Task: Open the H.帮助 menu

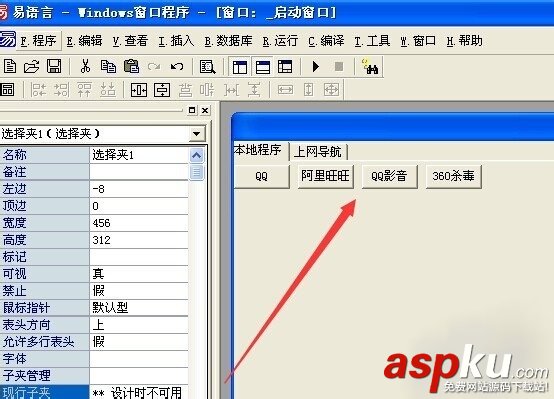Action: pyautogui.click(x=464, y=41)
